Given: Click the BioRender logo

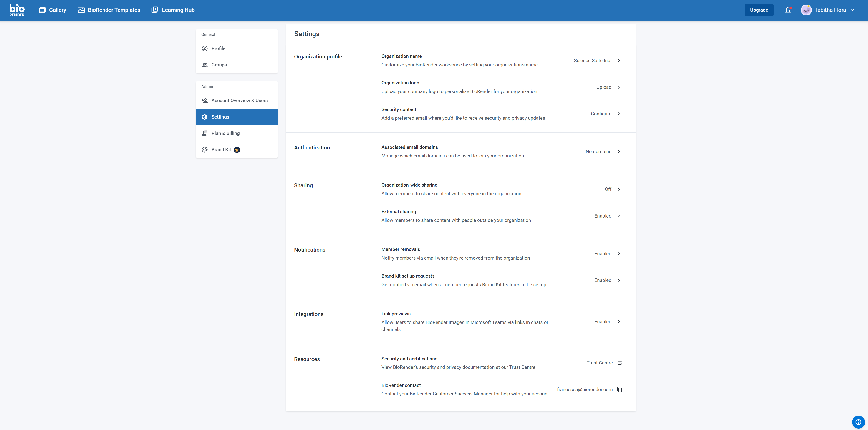Looking at the screenshot, I should [17, 10].
